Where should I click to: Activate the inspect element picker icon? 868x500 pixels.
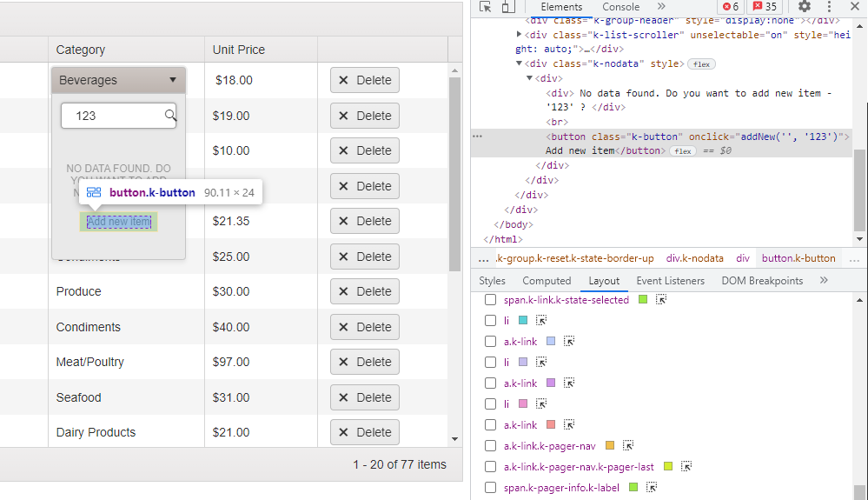(486, 7)
